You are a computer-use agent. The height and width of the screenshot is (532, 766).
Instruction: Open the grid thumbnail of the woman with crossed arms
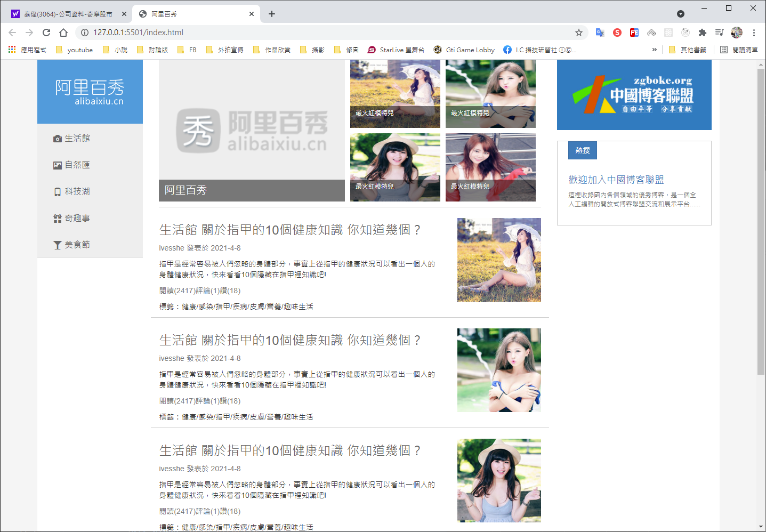click(490, 94)
